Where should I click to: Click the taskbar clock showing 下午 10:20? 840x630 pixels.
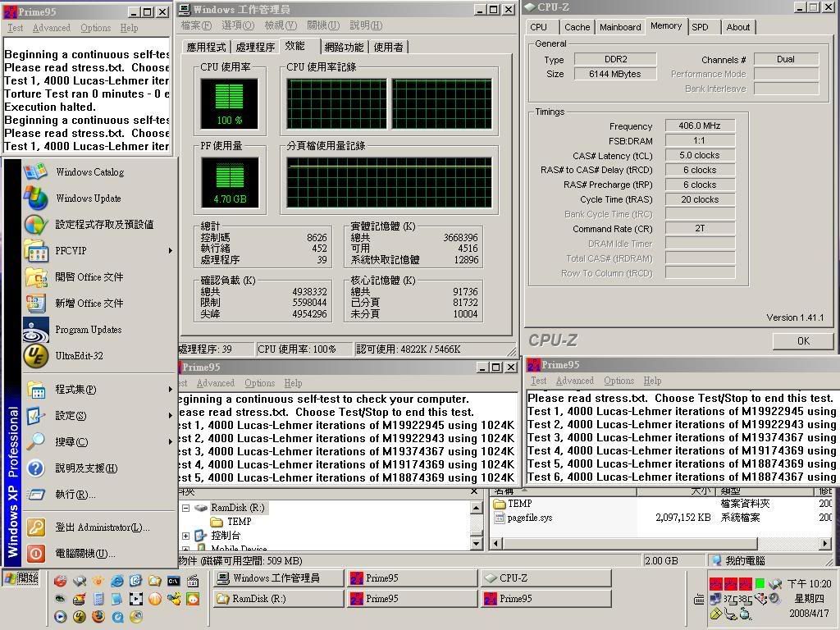(x=809, y=583)
